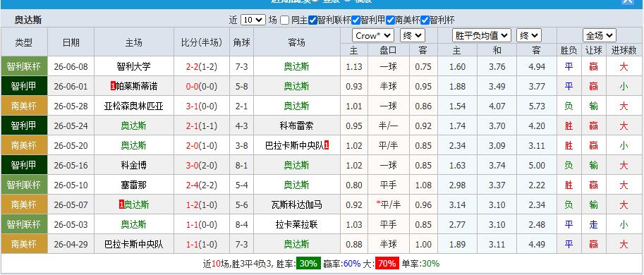Viewport: 644px width, 275px height.
Task: Open team link 塞雷那
Action: 133,185
